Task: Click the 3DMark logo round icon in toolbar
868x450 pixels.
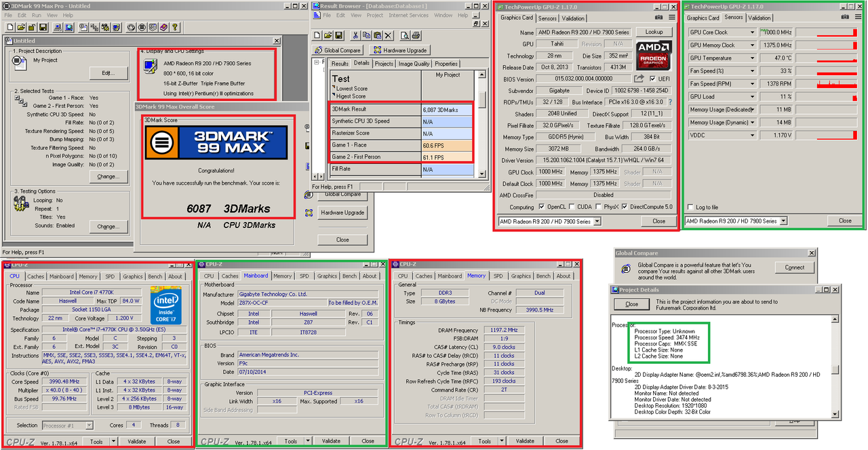Action: (142, 27)
